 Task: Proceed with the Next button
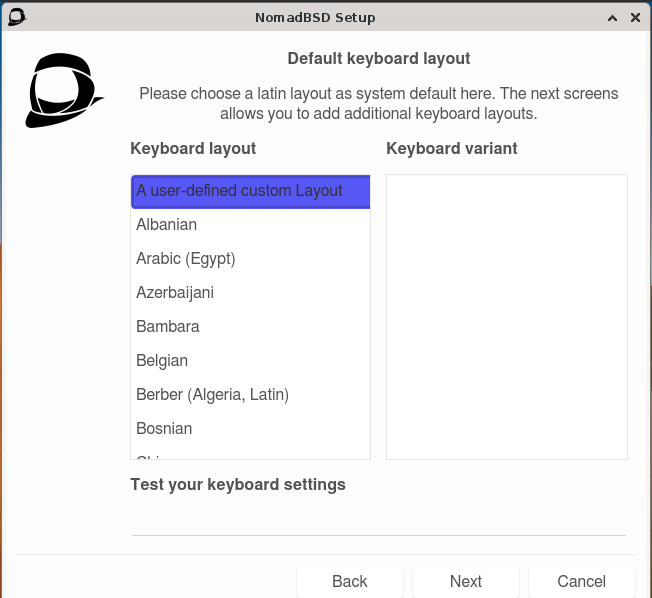click(466, 581)
